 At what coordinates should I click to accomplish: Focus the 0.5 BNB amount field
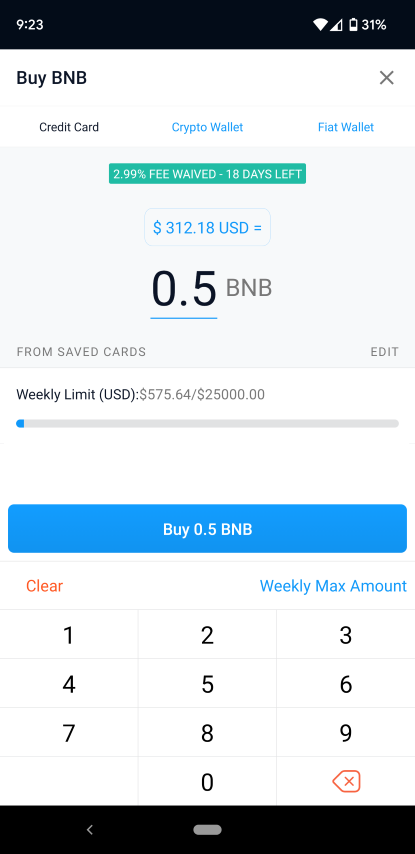184,289
